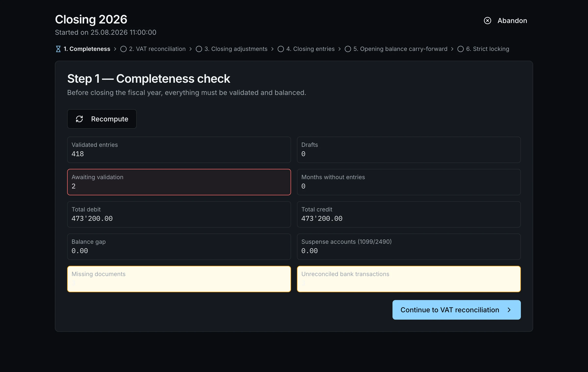This screenshot has width=588, height=372.
Task: Click chevron after Completeness step
Action: (x=115, y=49)
